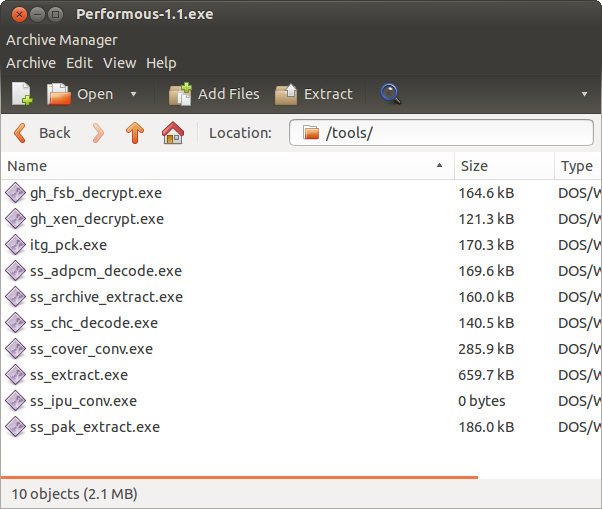The width and height of the screenshot is (602, 509).
Task: Click the icon of itg_pck.exe
Action: [15, 245]
